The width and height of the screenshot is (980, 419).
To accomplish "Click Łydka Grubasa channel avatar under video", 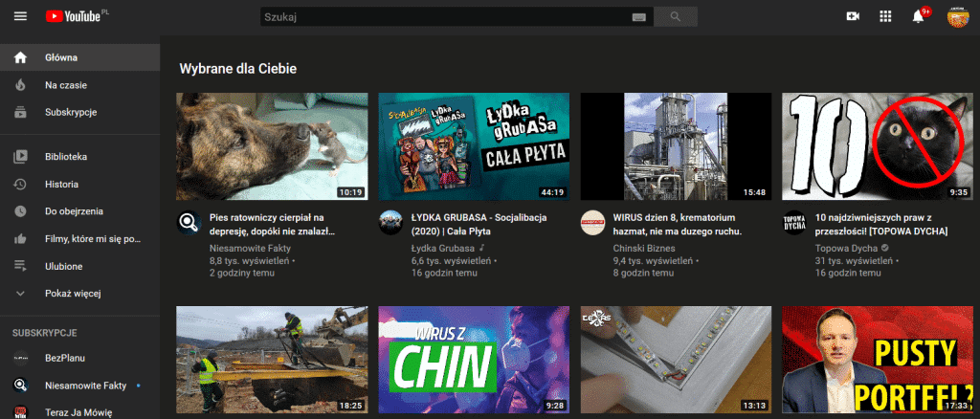I will [x=390, y=222].
